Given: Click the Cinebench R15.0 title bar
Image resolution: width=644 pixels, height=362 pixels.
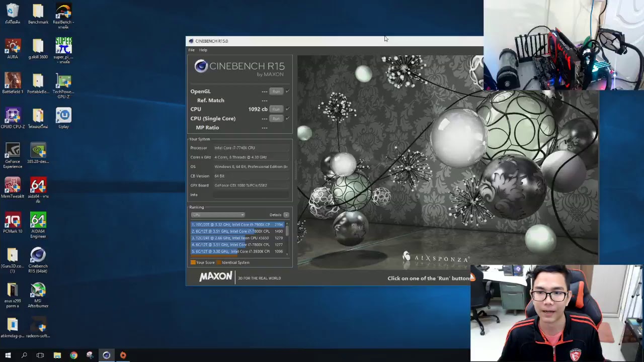Looking at the screenshot, I should (334, 41).
